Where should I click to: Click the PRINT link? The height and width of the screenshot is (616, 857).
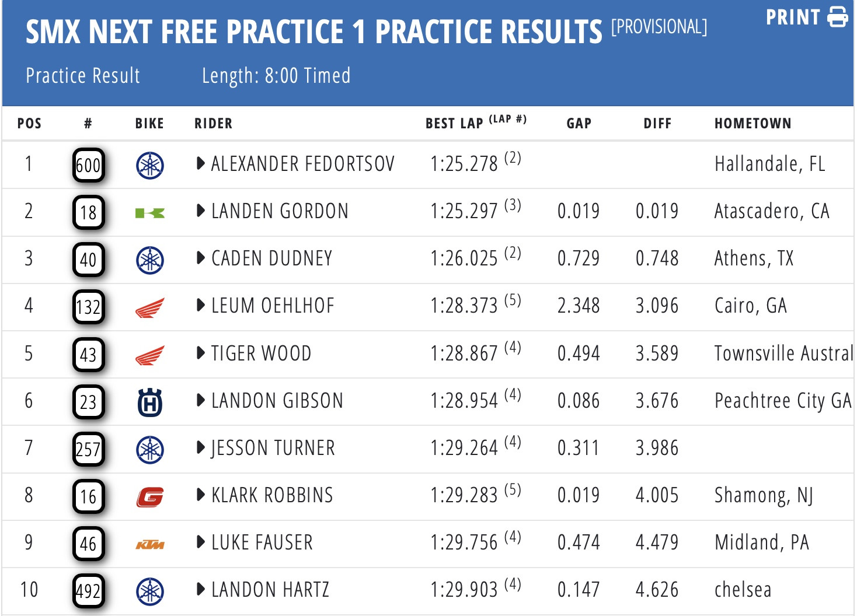pyautogui.click(x=793, y=17)
